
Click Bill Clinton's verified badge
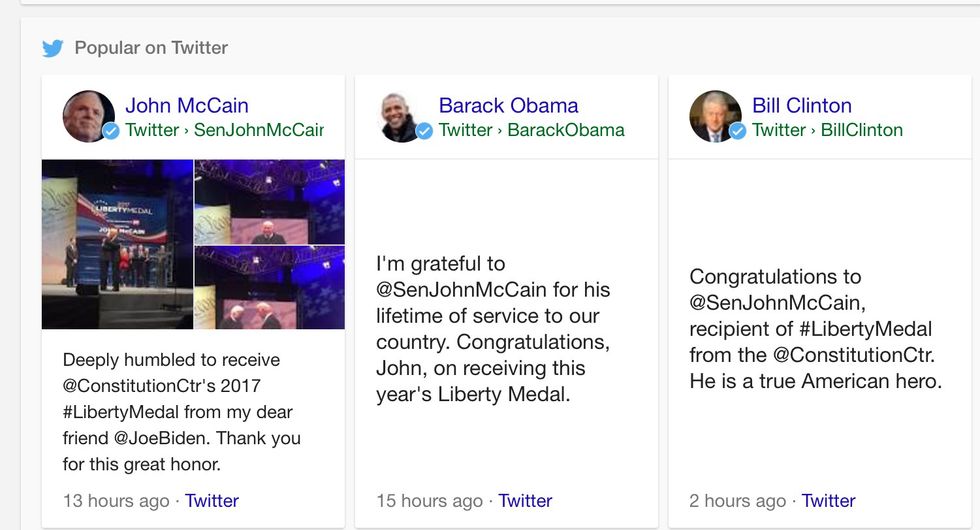point(738,131)
